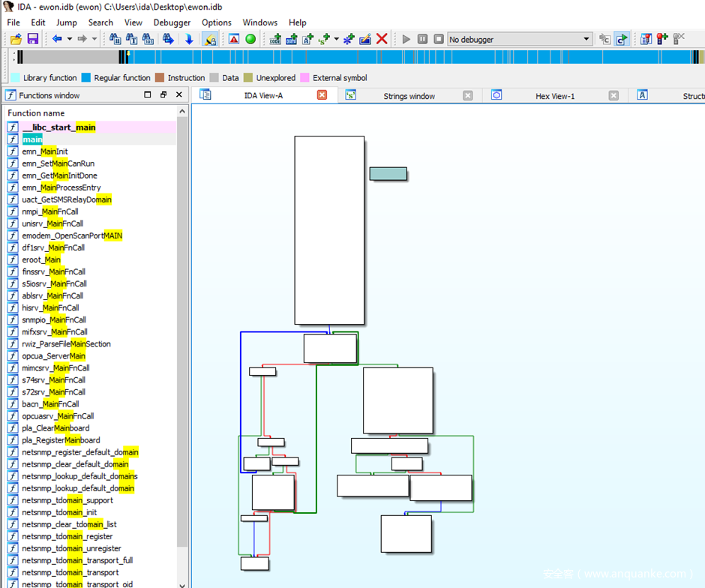Save the database with the floppy disk icon

pos(33,39)
